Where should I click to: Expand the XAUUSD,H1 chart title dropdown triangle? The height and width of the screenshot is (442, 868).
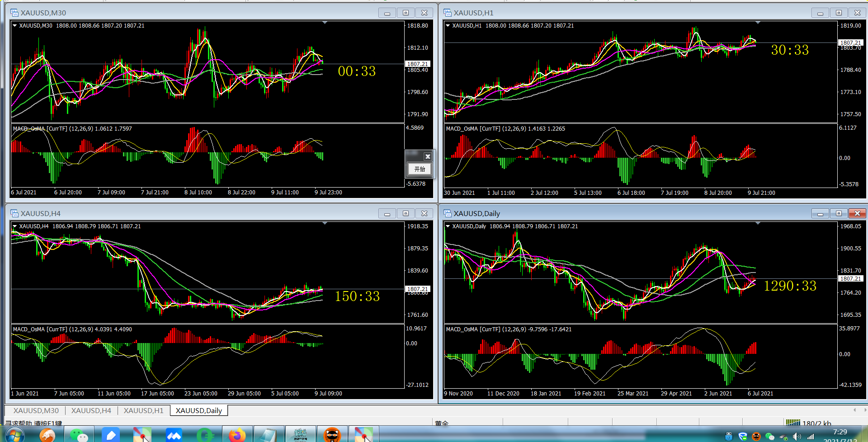click(x=448, y=26)
